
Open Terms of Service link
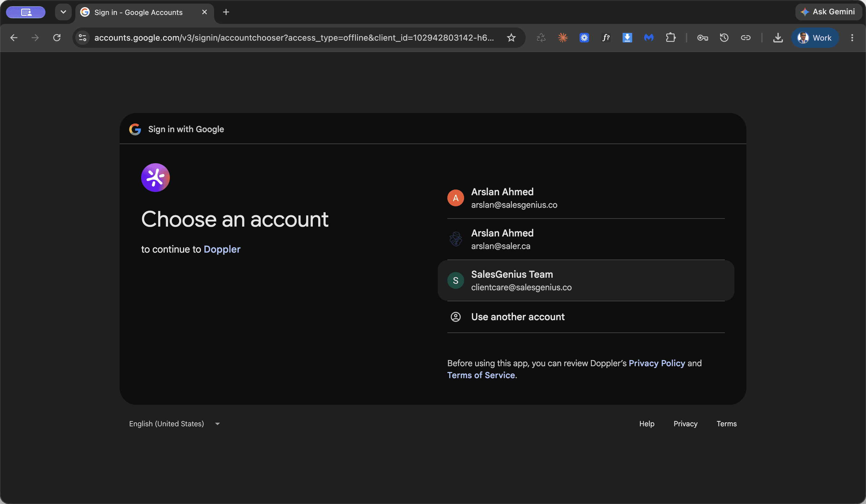[x=481, y=375]
